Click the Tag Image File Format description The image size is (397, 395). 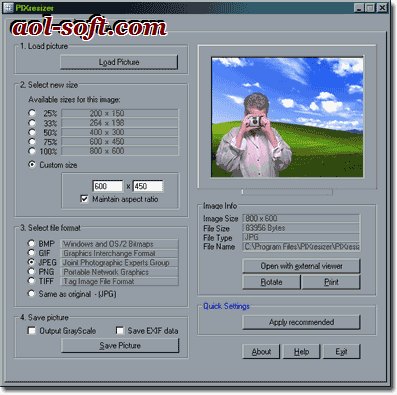point(99,281)
